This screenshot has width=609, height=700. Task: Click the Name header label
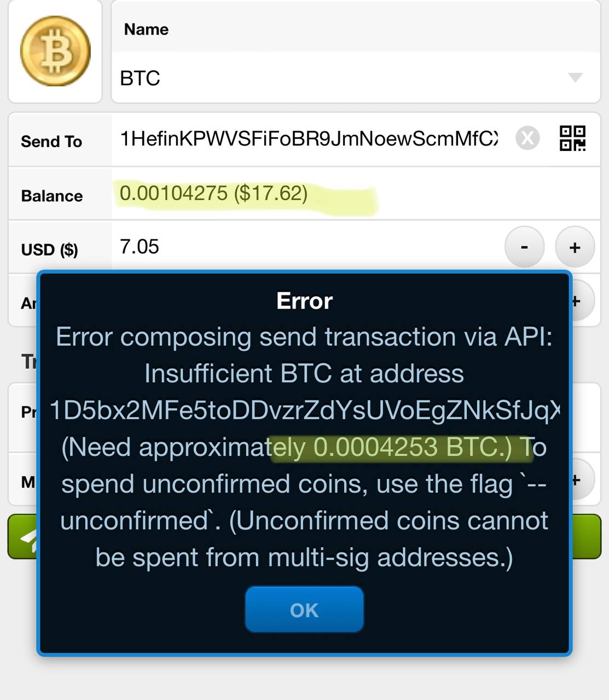(x=146, y=29)
